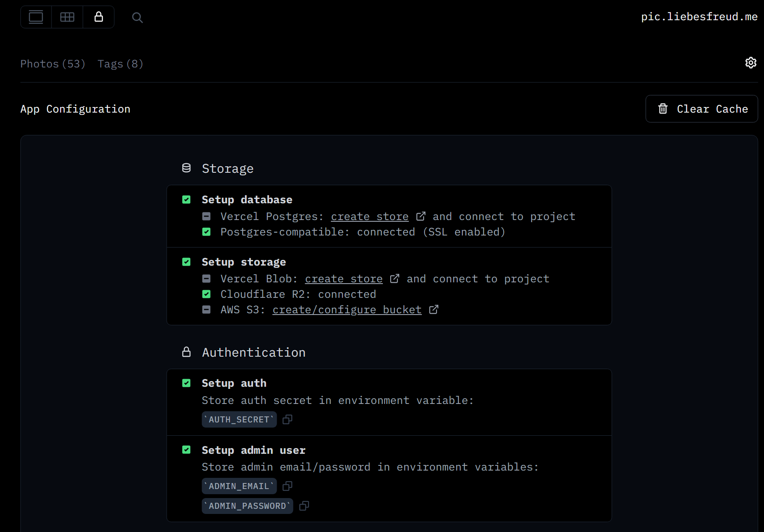This screenshot has width=764, height=532.
Task: Open the search magnifier icon
Action: pyautogui.click(x=137, y=18)
